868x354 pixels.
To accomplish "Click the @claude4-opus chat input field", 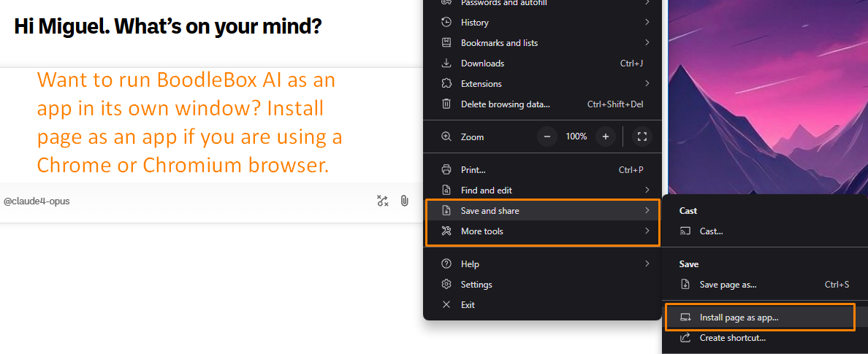I will [183, 201].
